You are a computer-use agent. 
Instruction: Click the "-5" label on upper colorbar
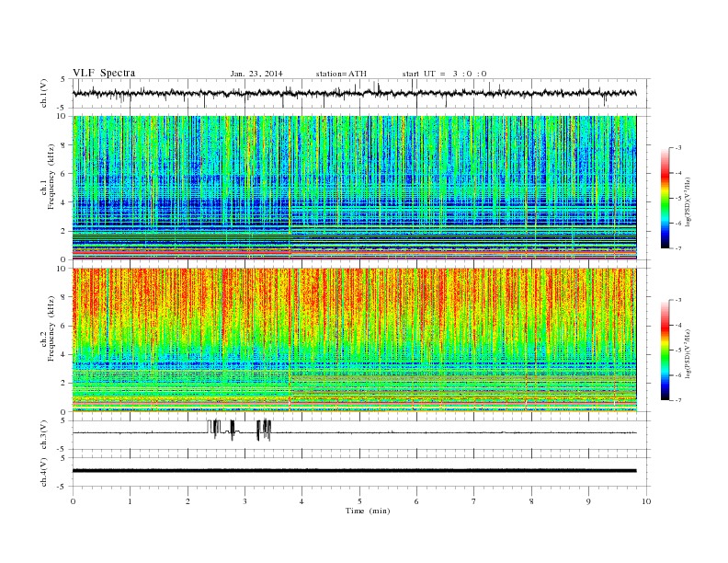click(678, 198)
